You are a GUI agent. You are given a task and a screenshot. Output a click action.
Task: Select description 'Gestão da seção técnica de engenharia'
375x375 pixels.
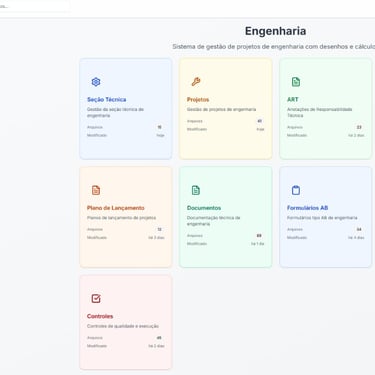tap(115, 112)
